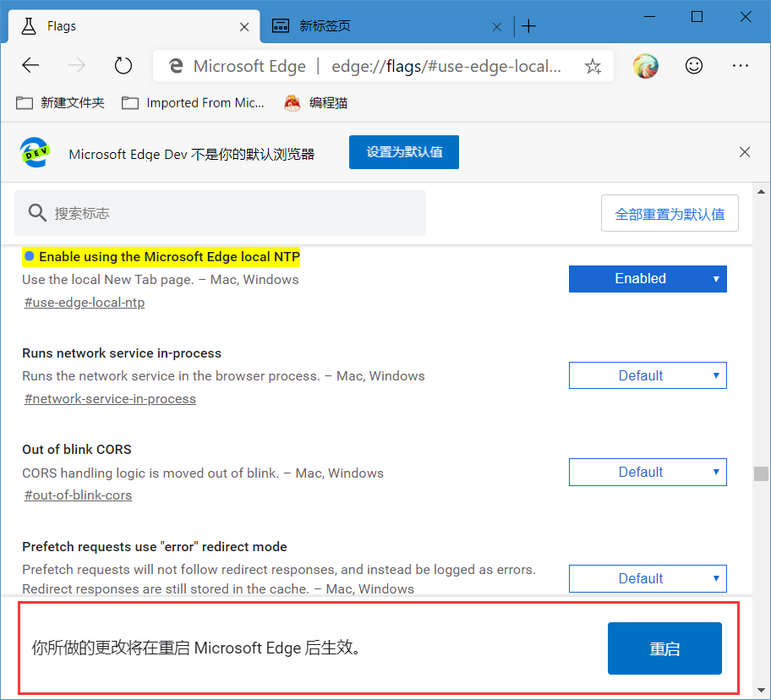
Task: Click the 重启 restart button
Action: 664,648
